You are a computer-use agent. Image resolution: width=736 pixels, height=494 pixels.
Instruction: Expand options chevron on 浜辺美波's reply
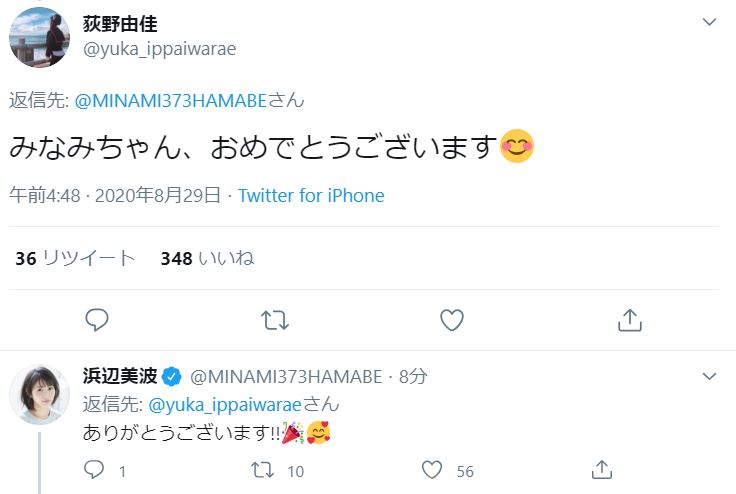(x=709, y=377)
